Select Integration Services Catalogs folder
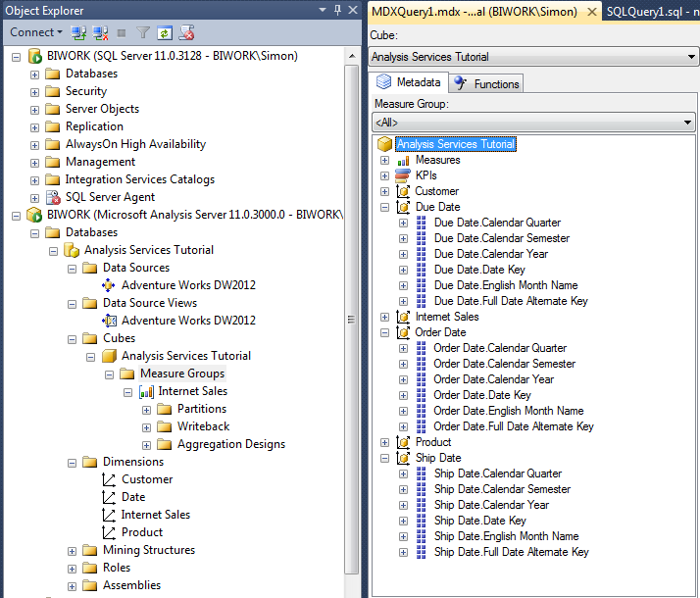 pos(140,179)
